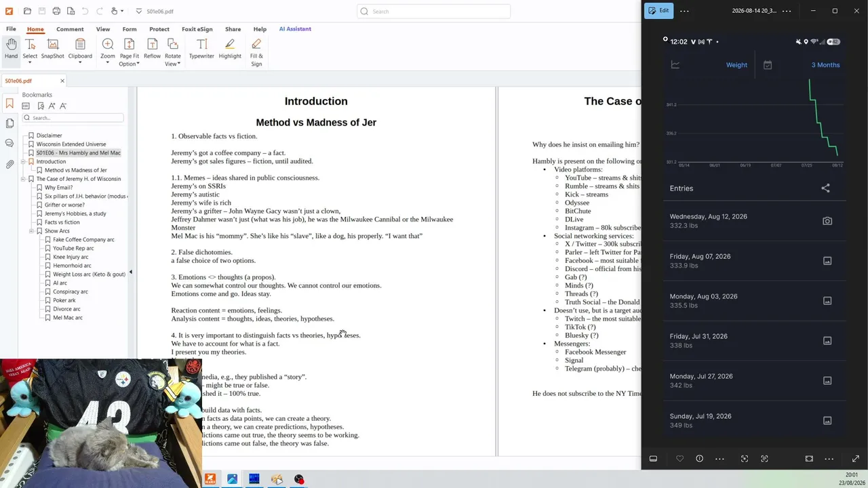This screenshot has height=488, width=868.
Task: Open the AI Assistant tab
Action: click(295, 29)
